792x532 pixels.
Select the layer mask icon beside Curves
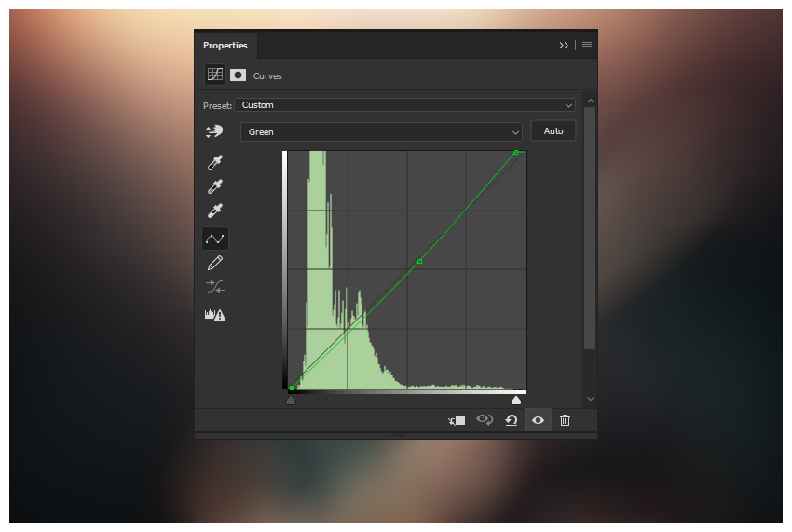pyautogui.click(x=238, y=75)
